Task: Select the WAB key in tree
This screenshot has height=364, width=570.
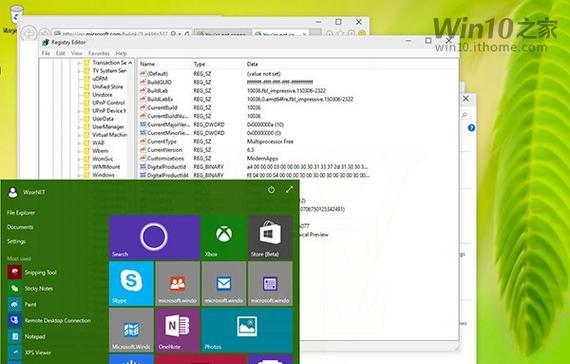Action: [98, 143]
